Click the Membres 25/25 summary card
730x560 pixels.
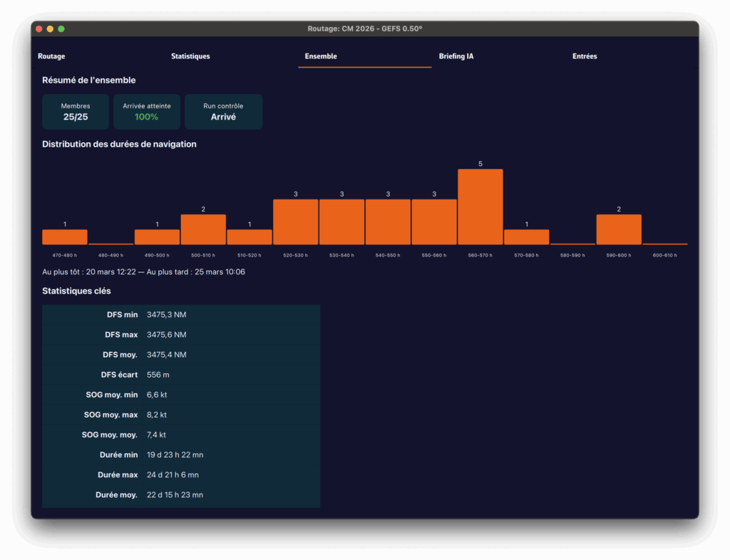click(x=76, y=112)
